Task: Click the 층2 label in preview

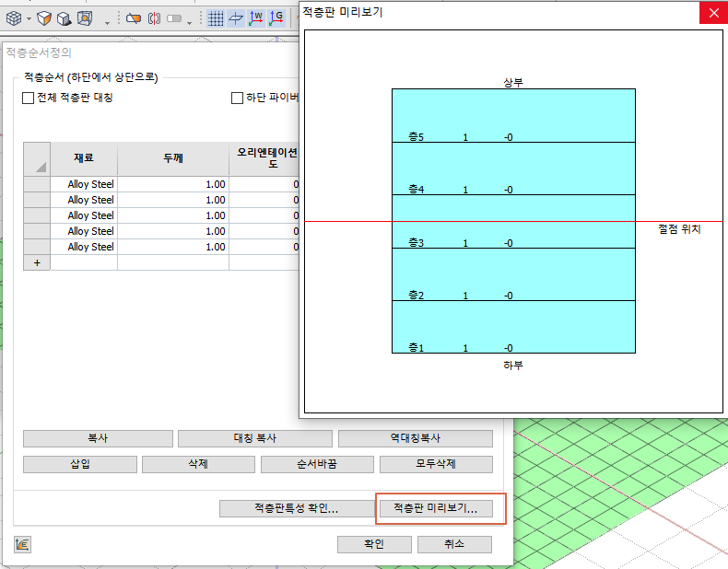Action: click(416, 295)
